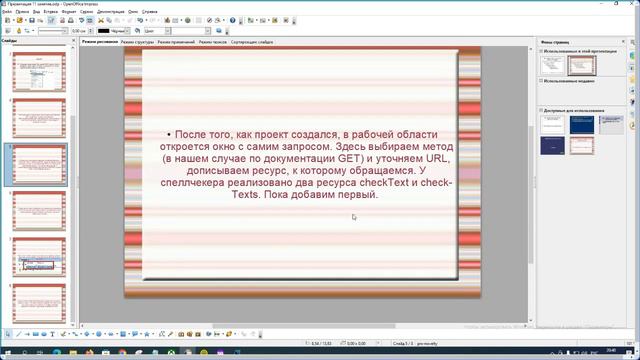Export directly as PDF

click(62, 20)
